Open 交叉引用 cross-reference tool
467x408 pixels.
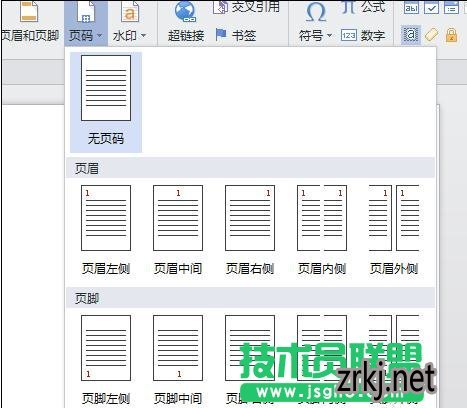tap(246, 7)
